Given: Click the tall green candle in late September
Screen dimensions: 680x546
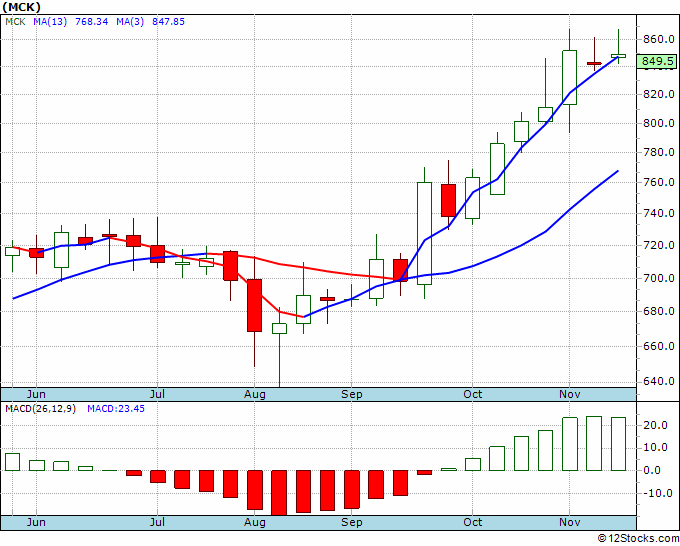Looking at the screenshot, I should (x=425, y=233).
